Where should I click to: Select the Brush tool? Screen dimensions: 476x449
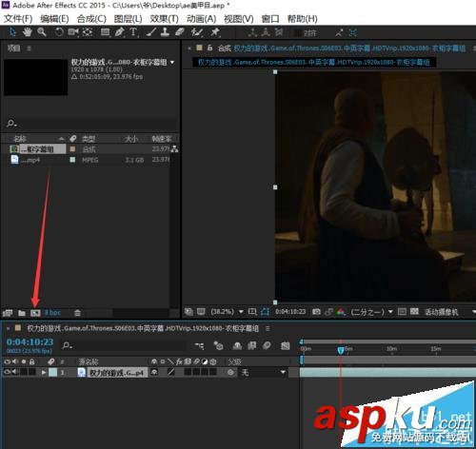[151, 32]
